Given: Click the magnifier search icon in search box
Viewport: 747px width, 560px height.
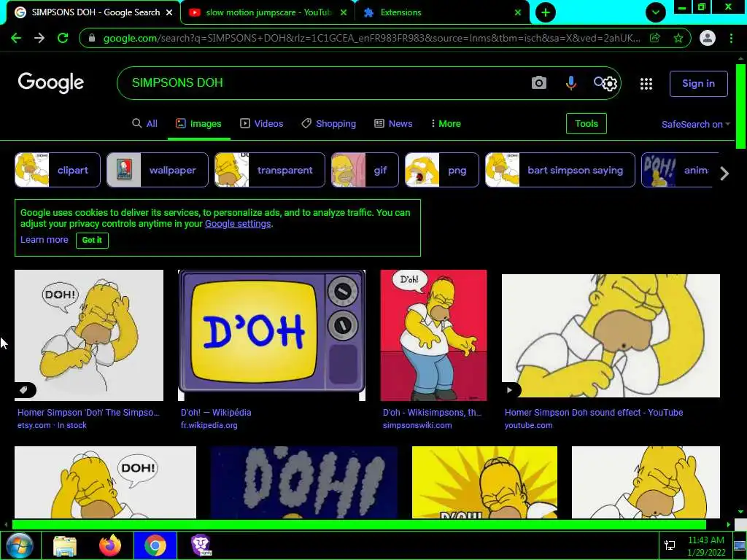Looking at the screenshot, I should (598, 82).
